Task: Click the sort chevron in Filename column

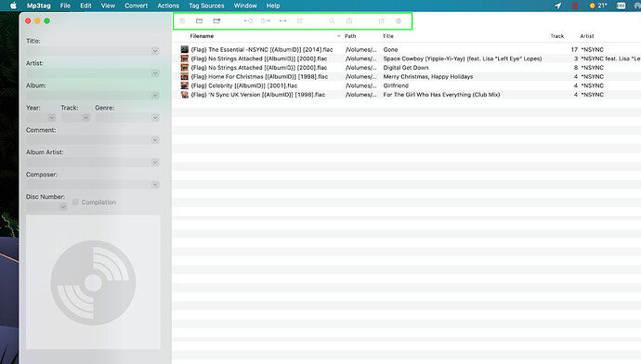Action: point(338,36)
